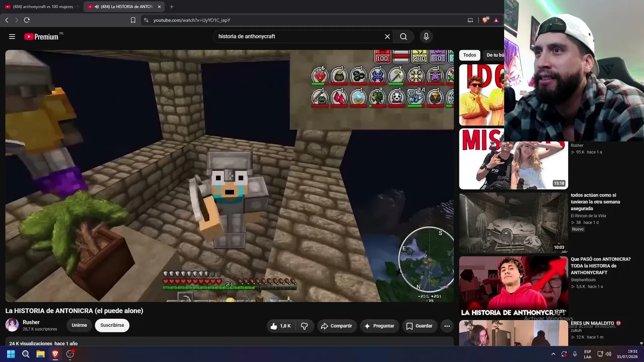The image size is (644, 362).
Task: Reload the current page
Action: (x=27, y=20)
